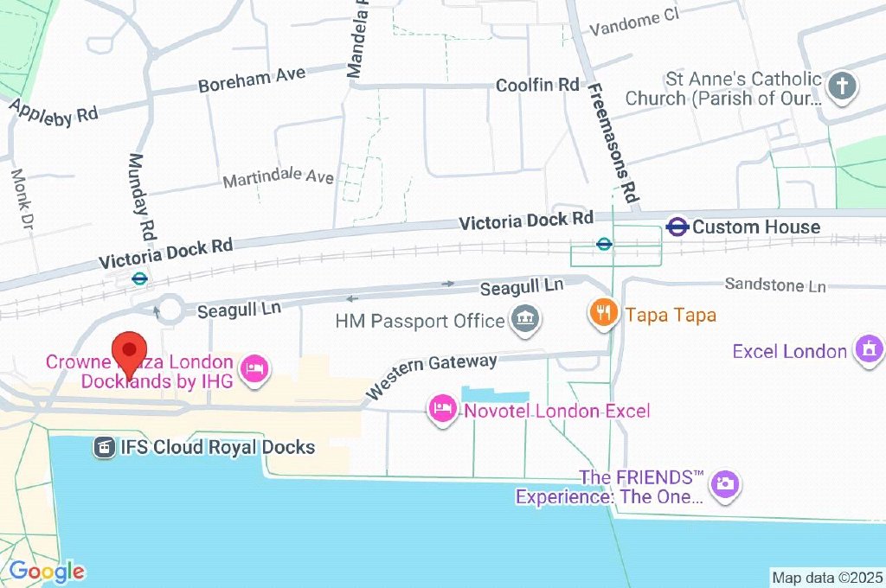Open the Novotel London Excel label
Viewport: 886px width, 588px height.
pos(557,411)
